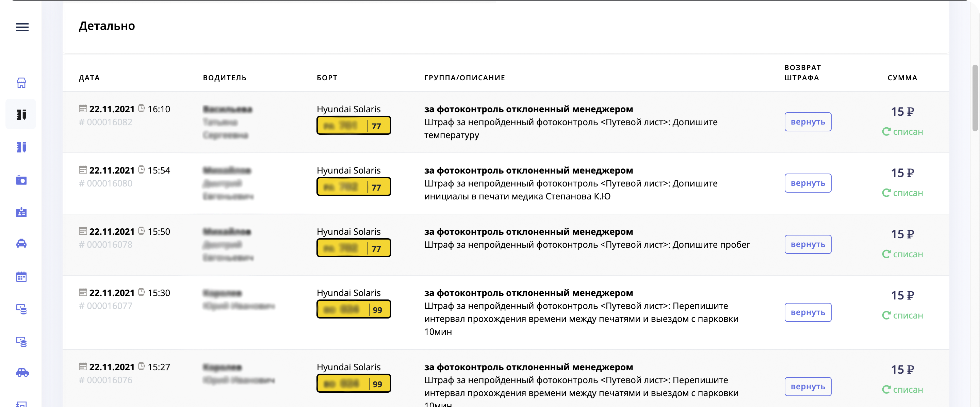Click the Детально section heading
The image size is (980, 407).
[x=107, y=26]
